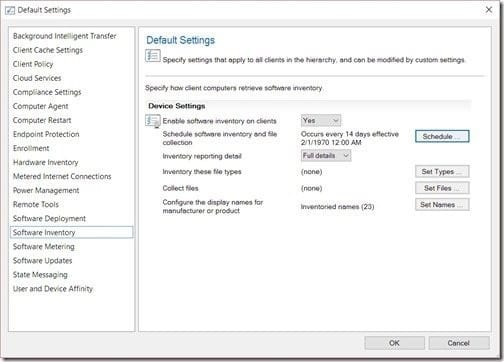Click the 'Device Settings' section header

coord(177,106)
